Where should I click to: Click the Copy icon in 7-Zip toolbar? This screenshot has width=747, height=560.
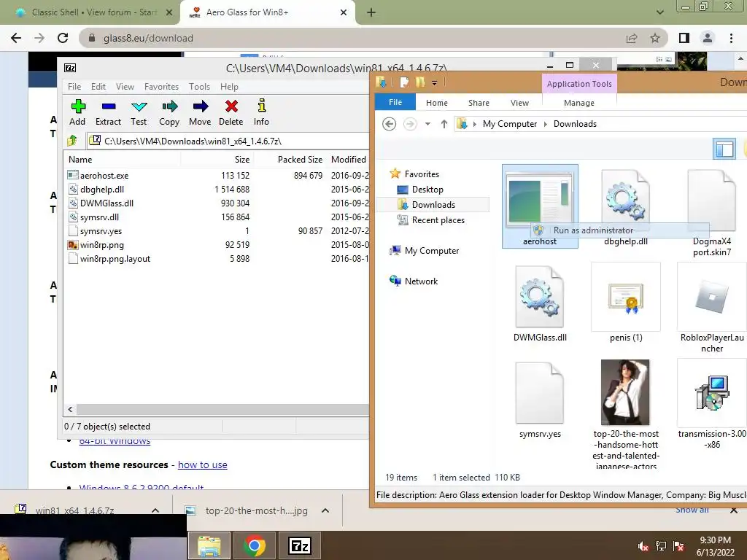click(x=169, y=112)
